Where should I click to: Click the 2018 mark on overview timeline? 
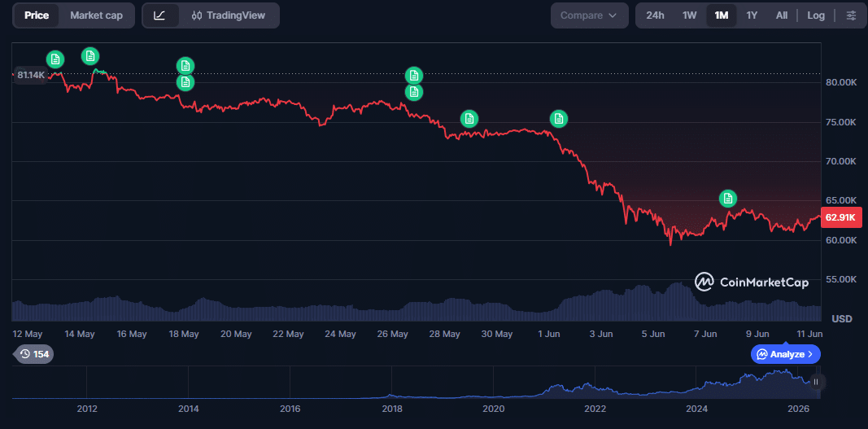pyautogui.click(x=392, y=409)
